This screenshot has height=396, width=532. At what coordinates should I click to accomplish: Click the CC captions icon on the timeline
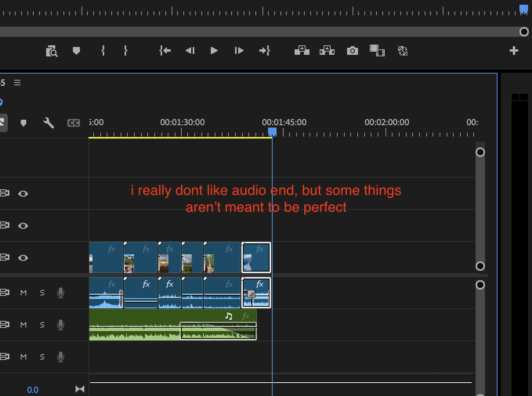[73, 122]
